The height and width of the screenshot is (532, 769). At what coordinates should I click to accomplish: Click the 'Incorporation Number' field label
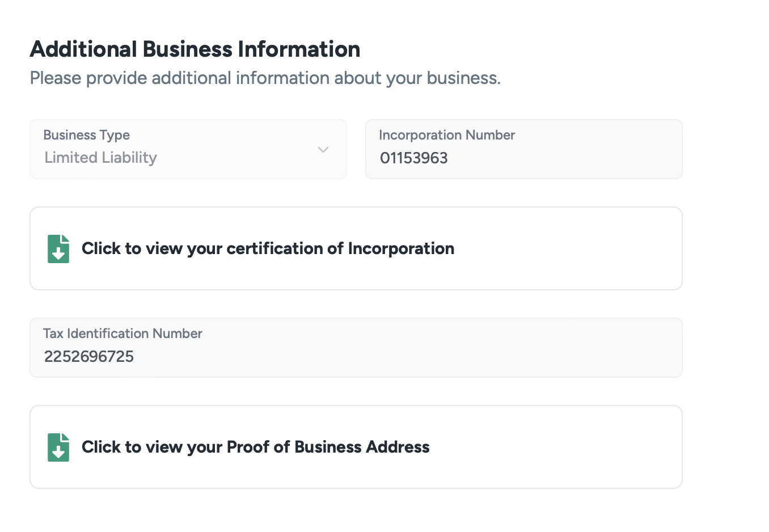pos(447,135)
